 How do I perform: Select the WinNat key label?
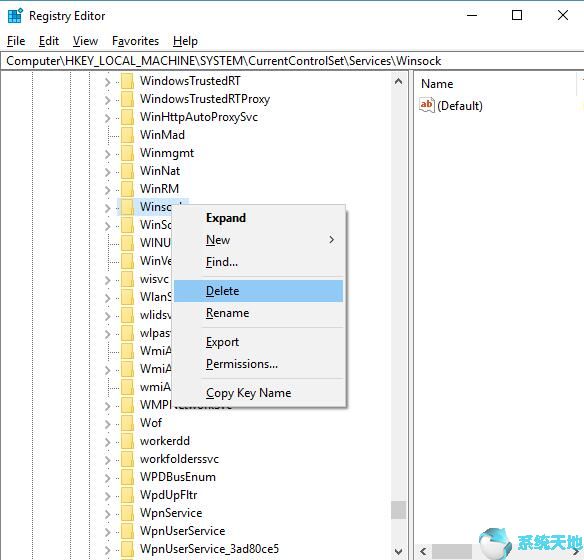(x=160, y=171)
